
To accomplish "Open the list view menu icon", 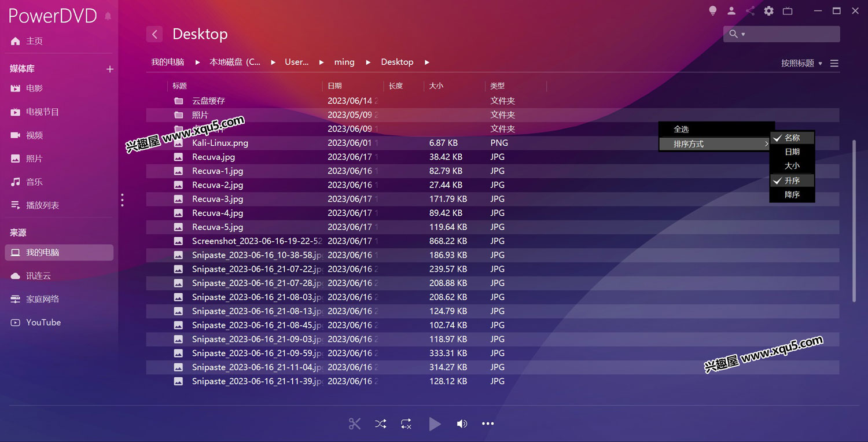I will 834,64.
